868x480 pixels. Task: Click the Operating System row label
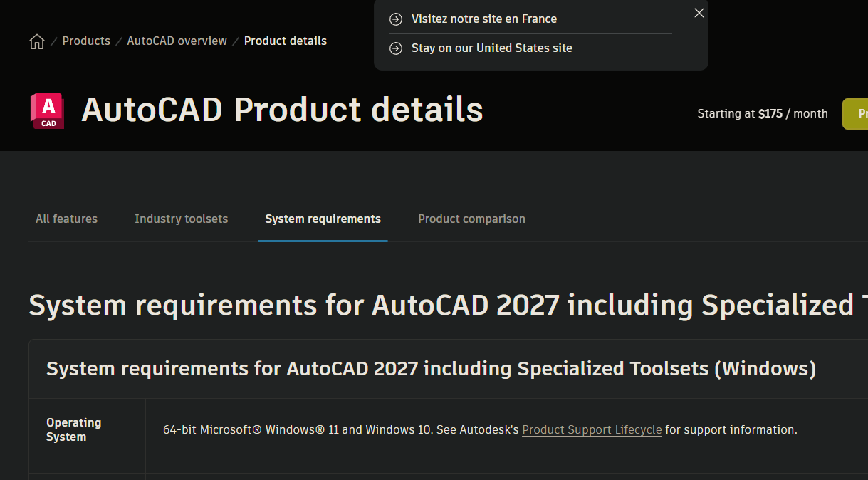click(74, 429)
